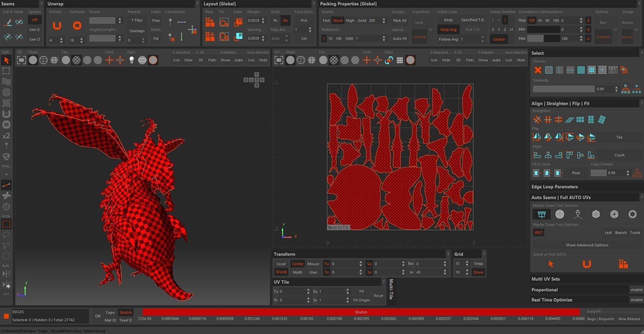Click the 1:1 Scale icon under Layout
The height and width of the screenshot is (334, 644).
point(238,22)
